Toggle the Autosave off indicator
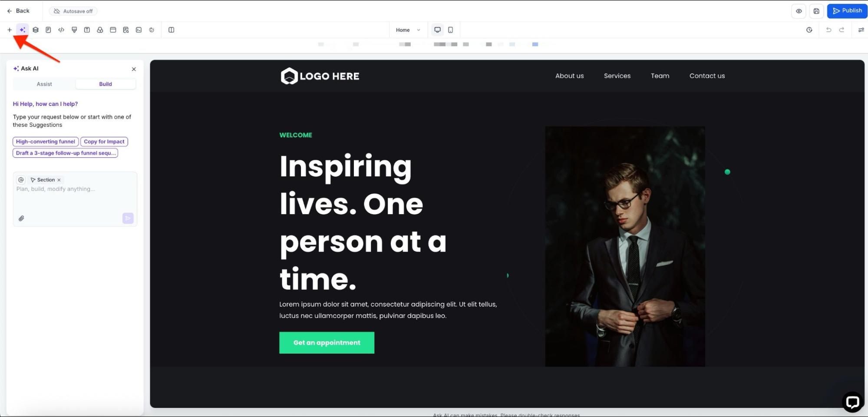This screenshot has height=417, width=868. 73,11
